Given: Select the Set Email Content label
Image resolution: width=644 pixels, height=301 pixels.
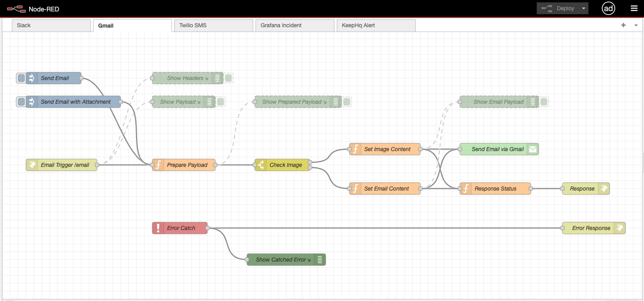Looking at the screenshot, I should (x=386, y=189).
